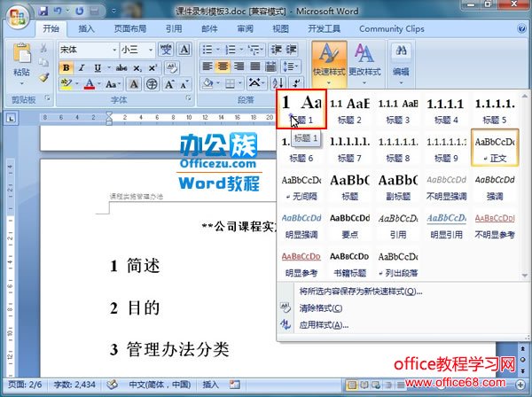Choose Apply Styles menu entry
Screen dimensions: 532x397
click(x=324, y=325)
